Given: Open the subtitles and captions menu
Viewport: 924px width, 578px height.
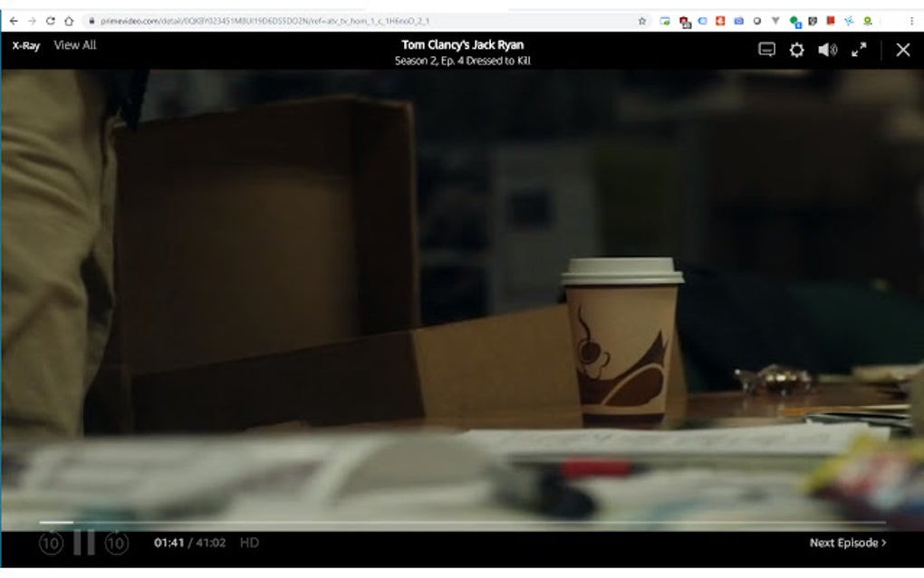Looking at the screenshot, I should click(x=766, y=50).
